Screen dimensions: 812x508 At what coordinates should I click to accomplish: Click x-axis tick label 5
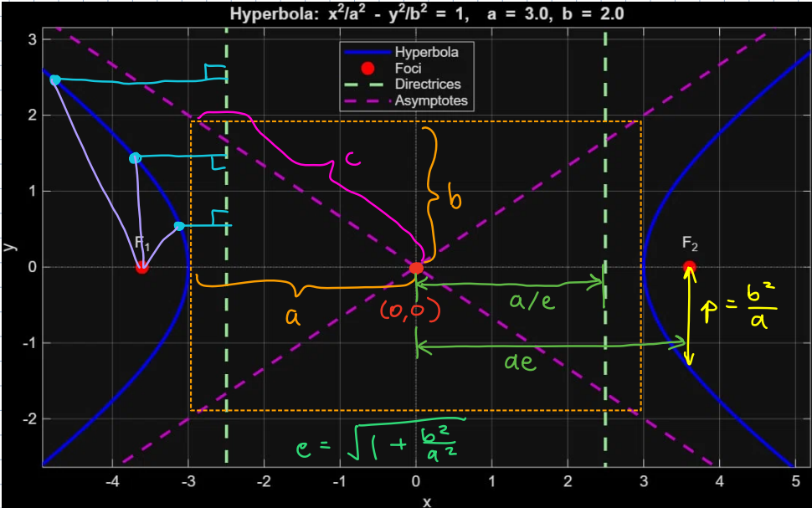(x=795, y=481)
